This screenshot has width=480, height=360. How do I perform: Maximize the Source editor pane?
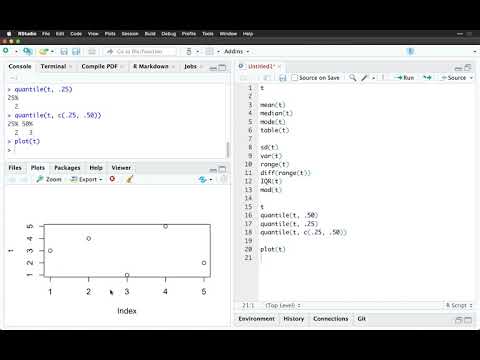[468, 68]
